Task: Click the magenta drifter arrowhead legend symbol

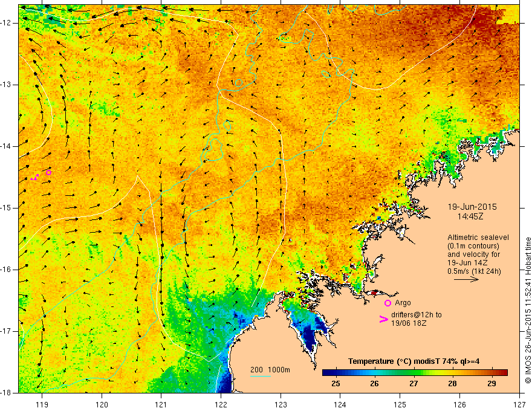Action: [x=384, y=319]
